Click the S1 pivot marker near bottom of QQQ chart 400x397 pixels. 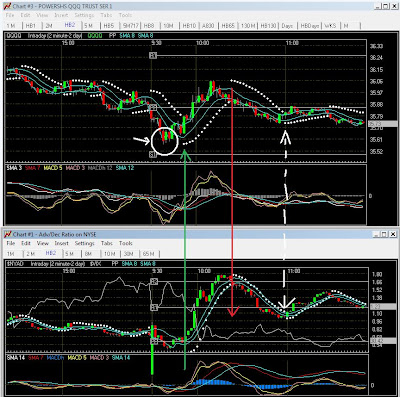pos(153,154)
